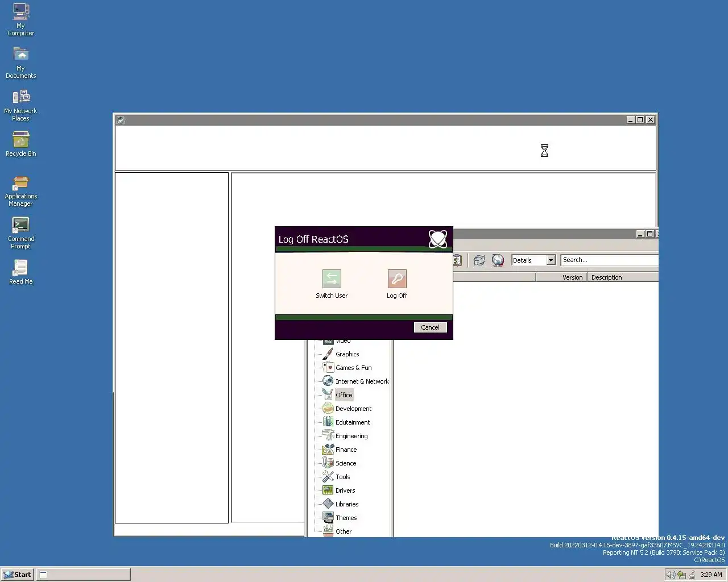728x582 pixels.
Task: Open the Command Prompt desktop shortcut
Action: tap(20, 233)
